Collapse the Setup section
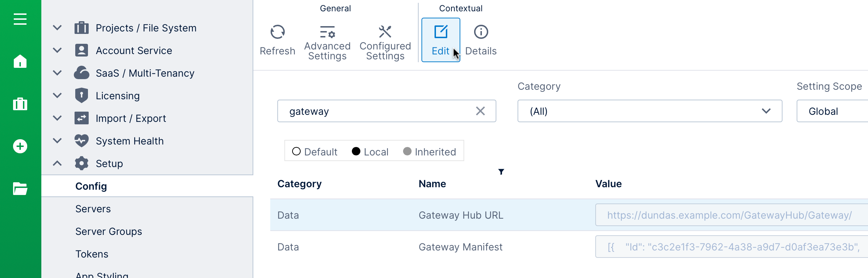The image size is (868, 278). point(57,164)
